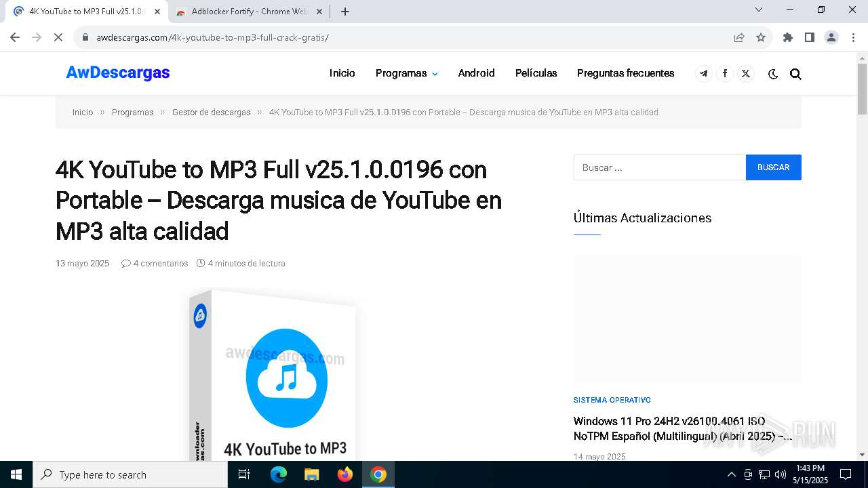The image size is (868, 488).
Task: Focus the Buscar search input field
Action: tap(660, 167)
